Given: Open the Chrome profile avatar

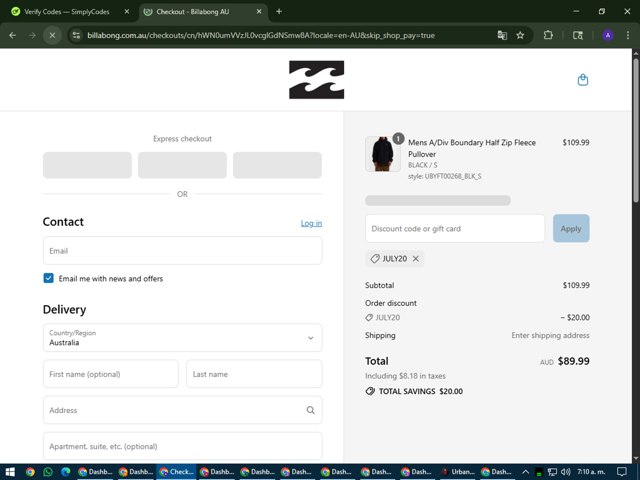Looking at the screenshot, I should (x=608, y=36).
